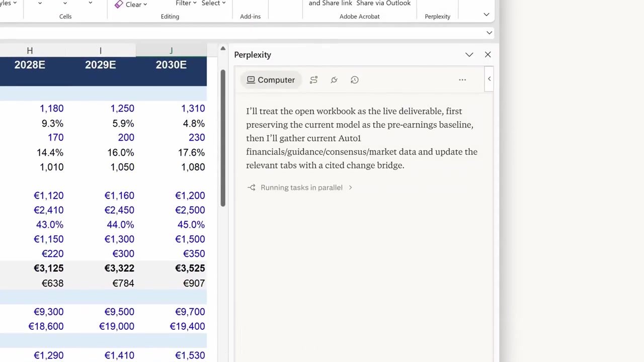644x362 pixels.
Task: Open the Clear dropdown in Editing group
Action: pyautogui.click(x=131, y=5)
